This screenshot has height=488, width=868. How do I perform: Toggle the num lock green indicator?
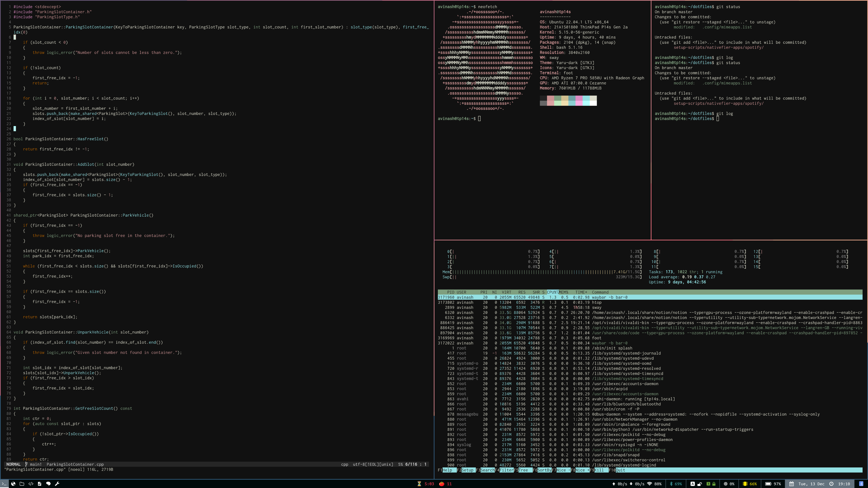[708, 484]
